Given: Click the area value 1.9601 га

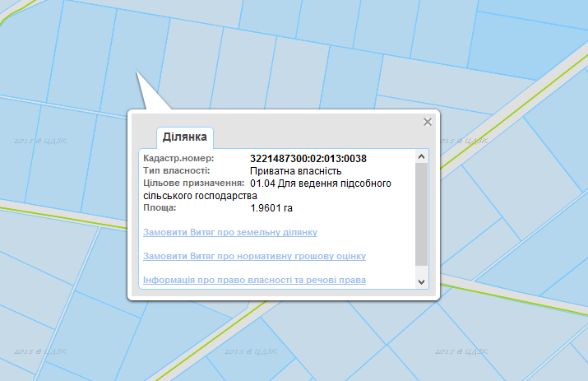Looking at the screenshot, I should pos(271,208).
